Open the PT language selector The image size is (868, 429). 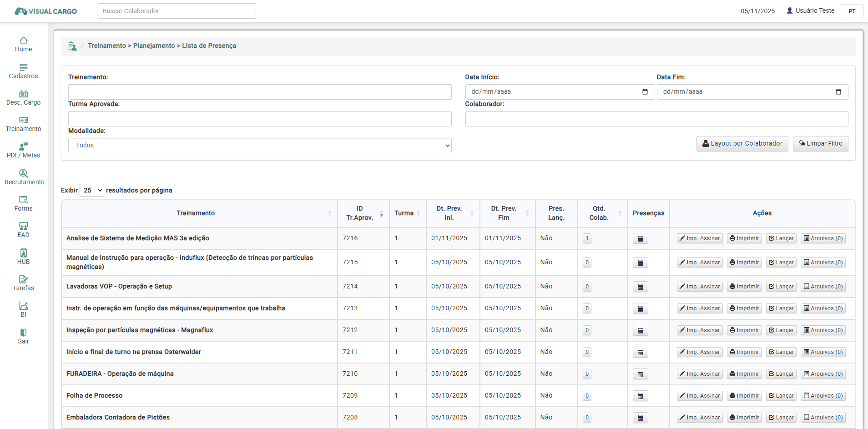click(852, 11)
